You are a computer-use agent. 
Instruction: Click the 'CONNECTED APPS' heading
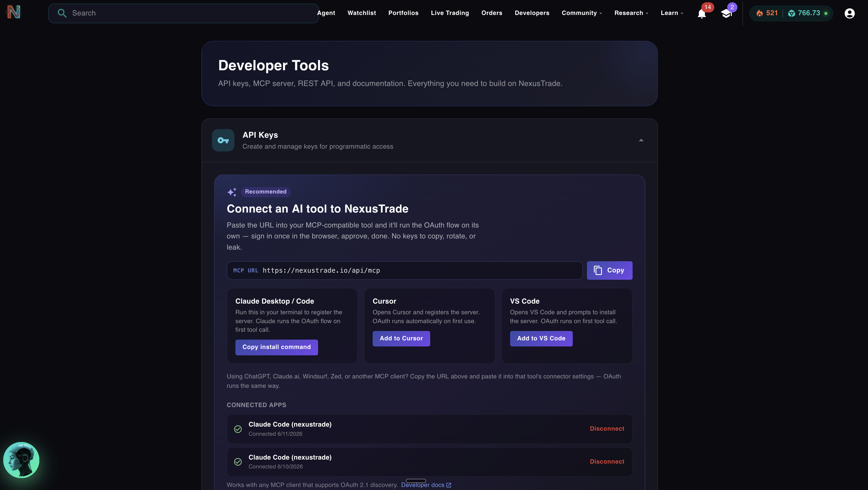point(256,405)
